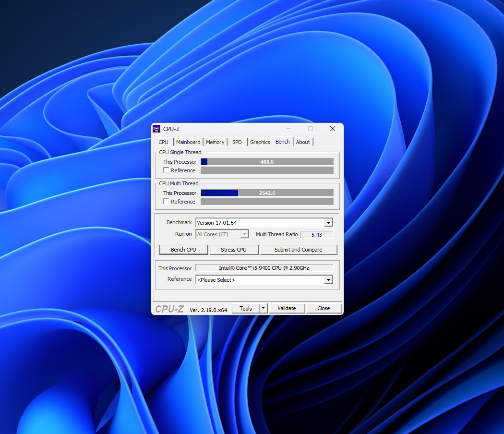
Task: Close the CPU-Z window with X
Action: point(333,129)
